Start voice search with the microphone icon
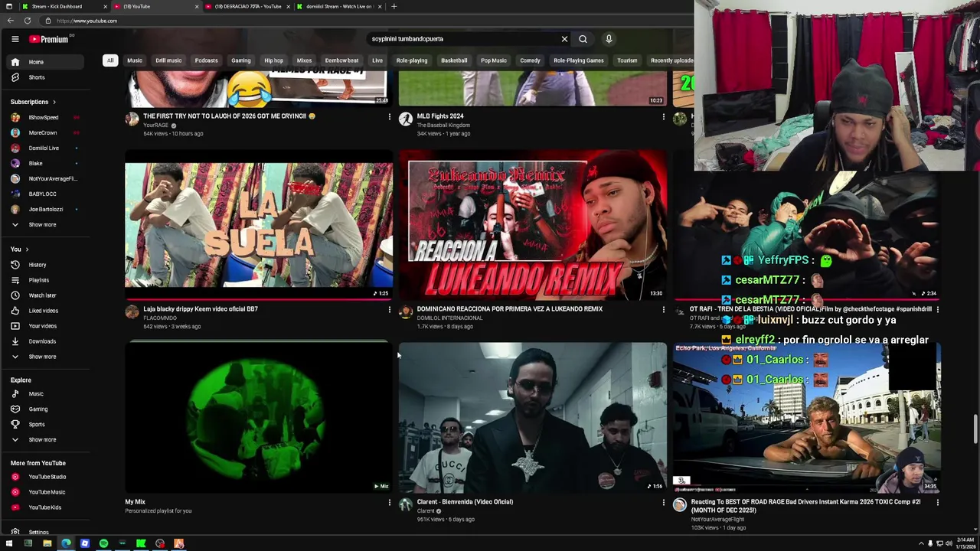Screen dimensions: 980x551 (609, 39)
